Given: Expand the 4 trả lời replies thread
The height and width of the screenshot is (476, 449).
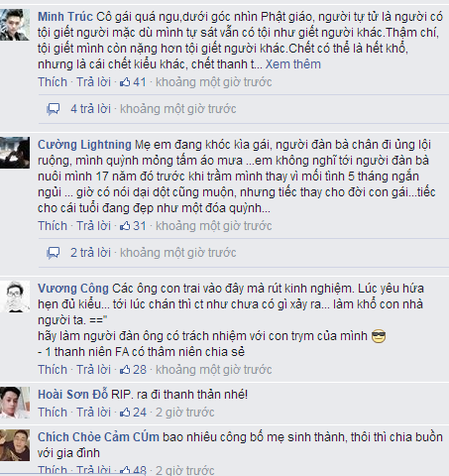Looking at the screenshot, I should pos(90,109).
